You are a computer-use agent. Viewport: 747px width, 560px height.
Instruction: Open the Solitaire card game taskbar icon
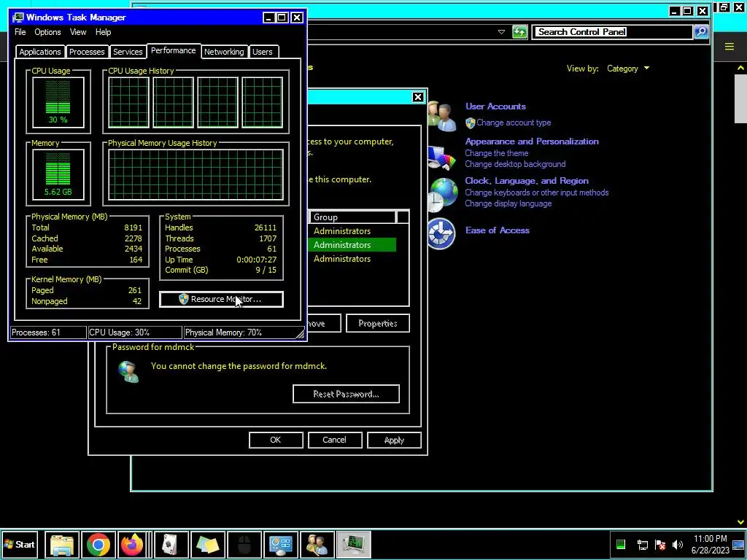(171, 544)
